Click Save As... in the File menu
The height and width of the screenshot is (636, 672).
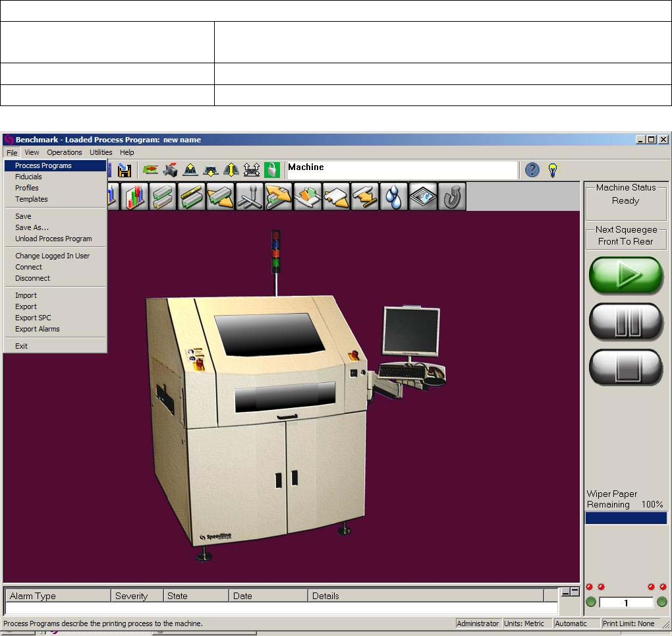(32, 227)
